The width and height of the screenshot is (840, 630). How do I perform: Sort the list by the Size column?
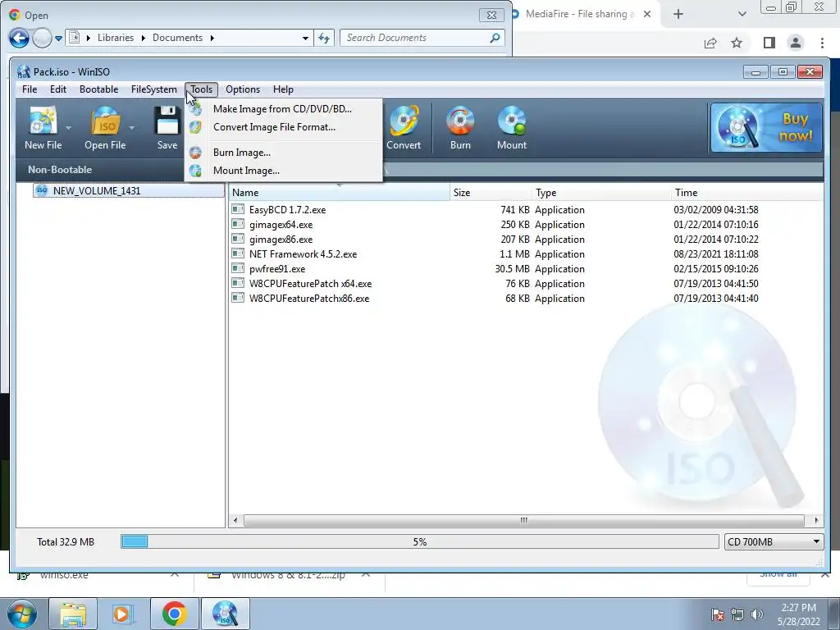click(x=491, y=192)
